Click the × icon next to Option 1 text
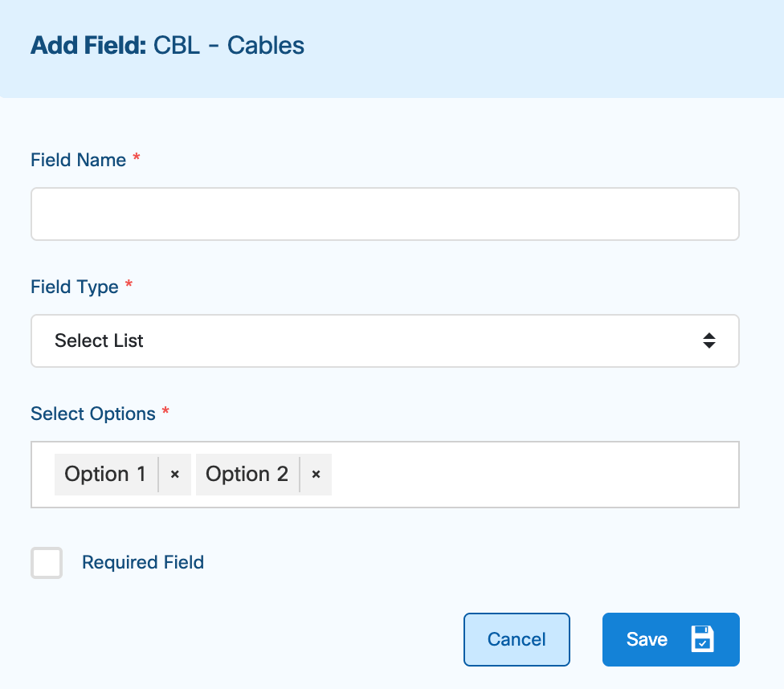Viewport: 784px width, 689px height. tap(174, 475)
